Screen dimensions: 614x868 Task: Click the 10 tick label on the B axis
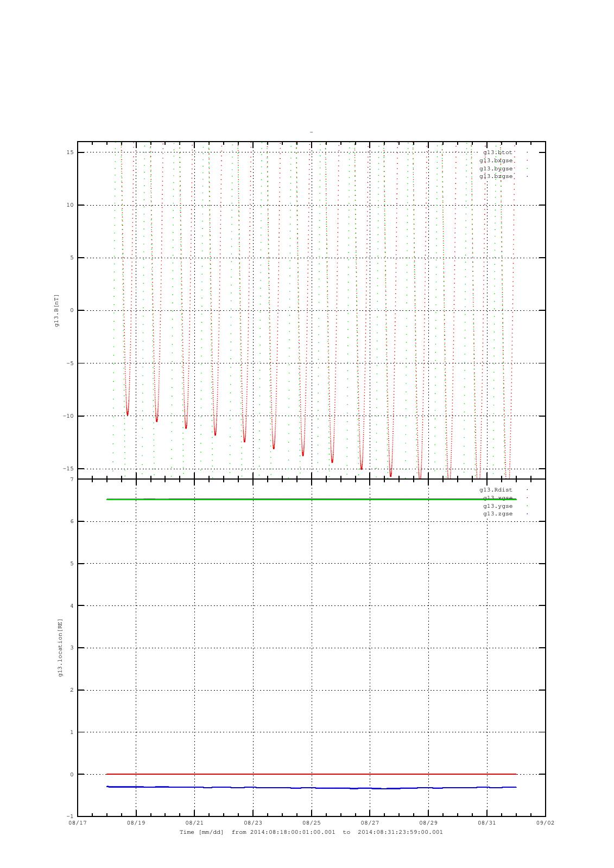(x=70, y=205)
